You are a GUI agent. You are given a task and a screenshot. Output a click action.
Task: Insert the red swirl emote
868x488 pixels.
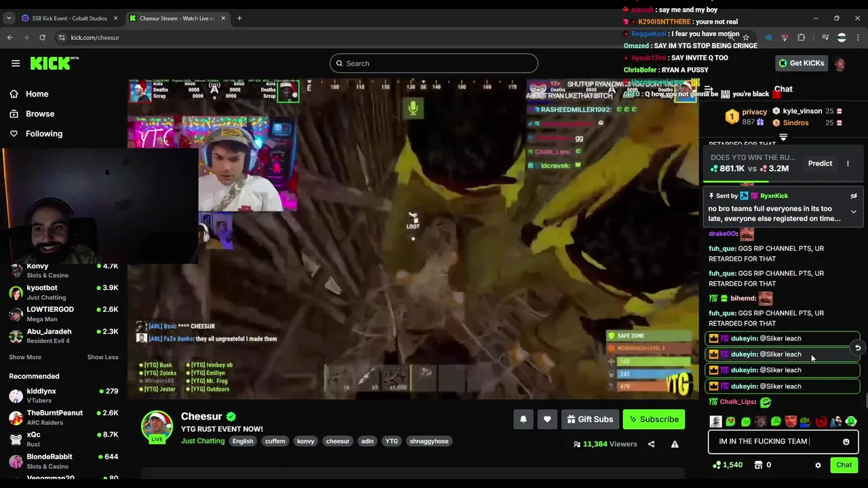[821, 422]
